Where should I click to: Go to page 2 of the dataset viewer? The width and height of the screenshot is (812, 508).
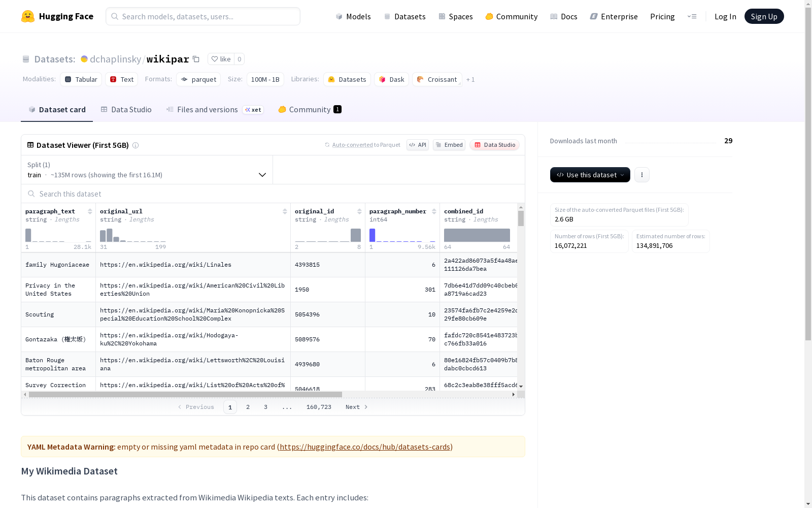248,407
